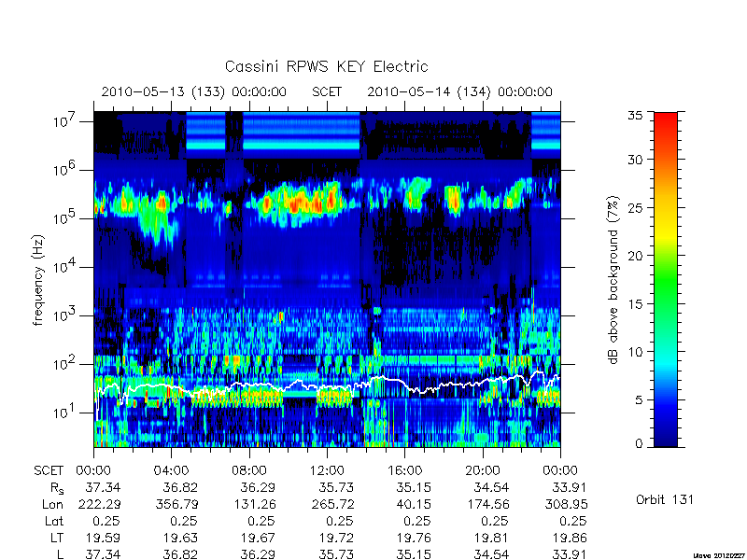This screenshot has height=560, width=747.
Task: Click the 'dB above background (7%)' label
Action: [x=614, y=280]
